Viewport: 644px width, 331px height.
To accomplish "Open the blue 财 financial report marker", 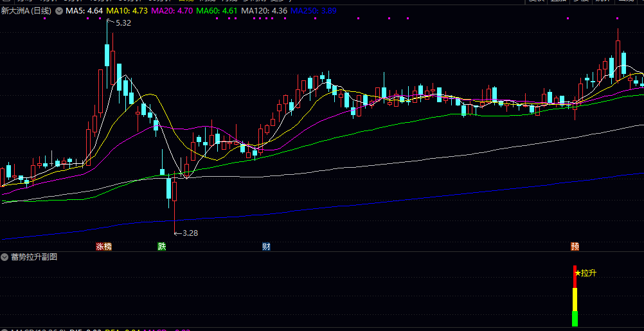I will click(266, 247).
